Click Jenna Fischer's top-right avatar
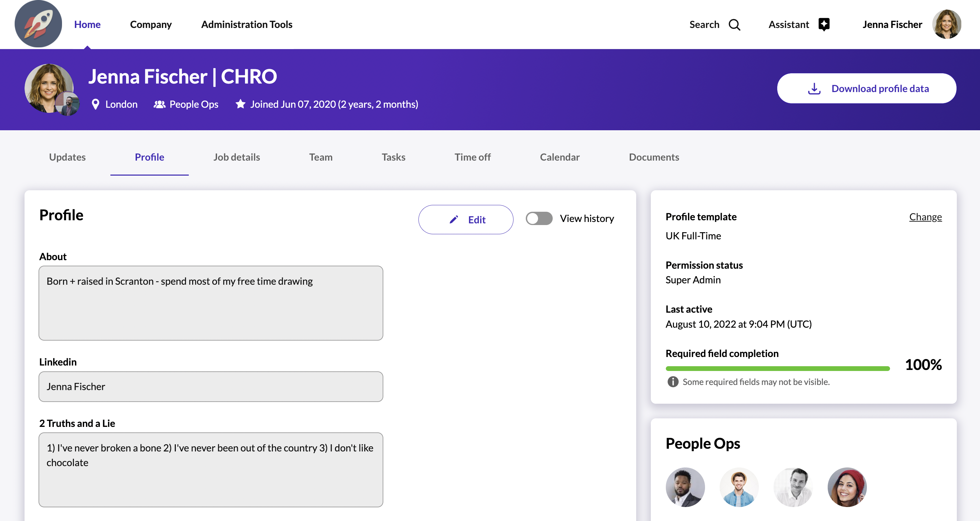Image resolution: width=980 pixels, height=521 pixels. tap(947, 24)
